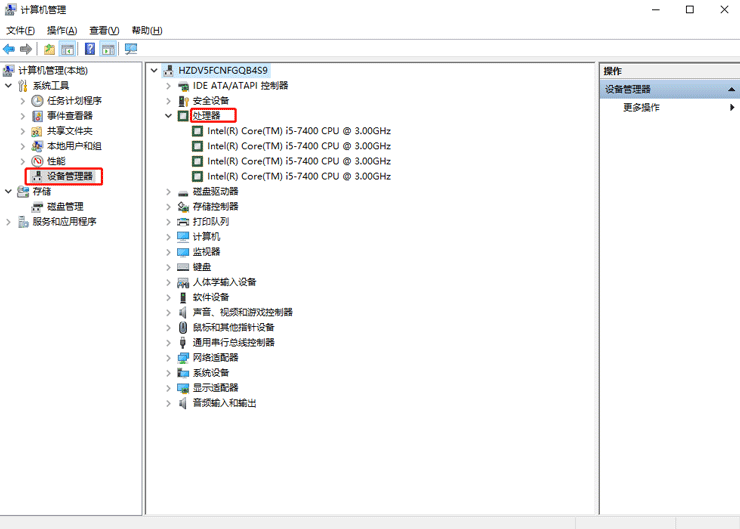This screenshot has width=740, height=529.
Task: Click the 音频输入和输出 speaker icon
Action: point(183,403)
